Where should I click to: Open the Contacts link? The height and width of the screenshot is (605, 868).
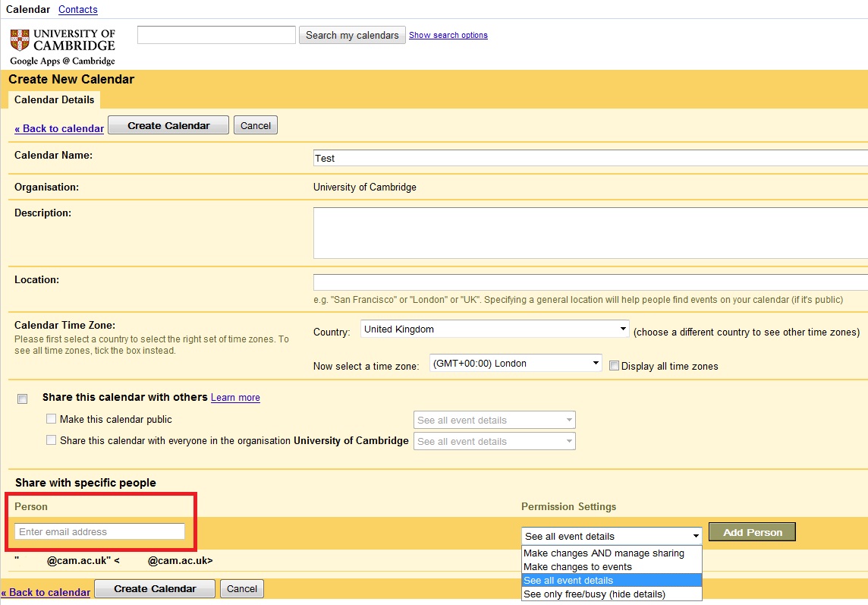coord(78,9)
